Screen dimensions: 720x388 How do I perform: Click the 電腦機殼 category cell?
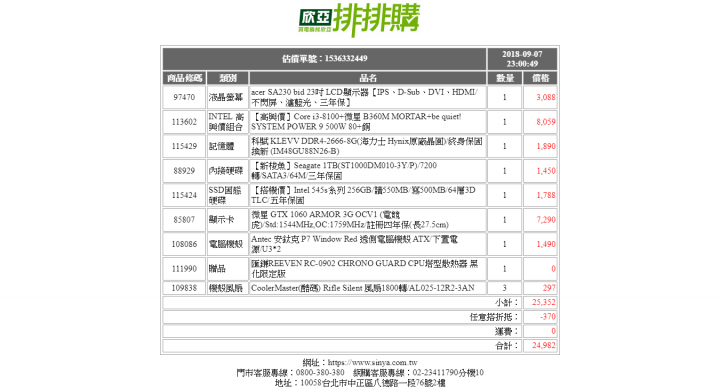[228, 244]
